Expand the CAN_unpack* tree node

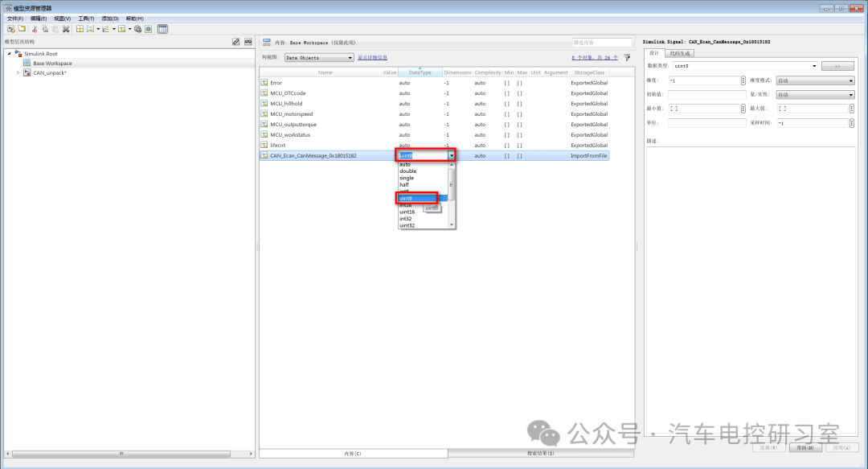click(18, 72)
